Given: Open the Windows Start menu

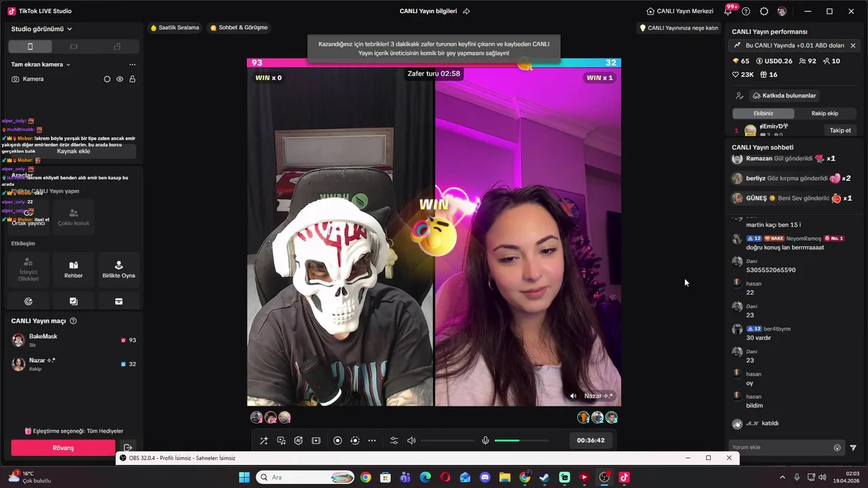Looking at the screenshot, I should pyautogui.click(x=244, y=477).
